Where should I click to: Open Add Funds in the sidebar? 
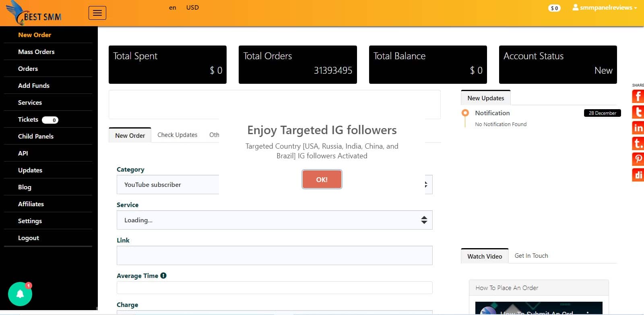tap(34, 85)
